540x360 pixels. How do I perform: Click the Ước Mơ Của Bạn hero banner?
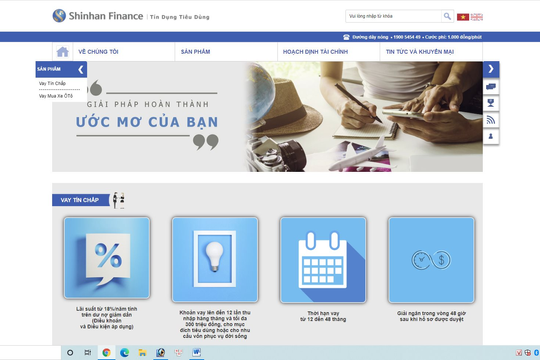[267, 117]
